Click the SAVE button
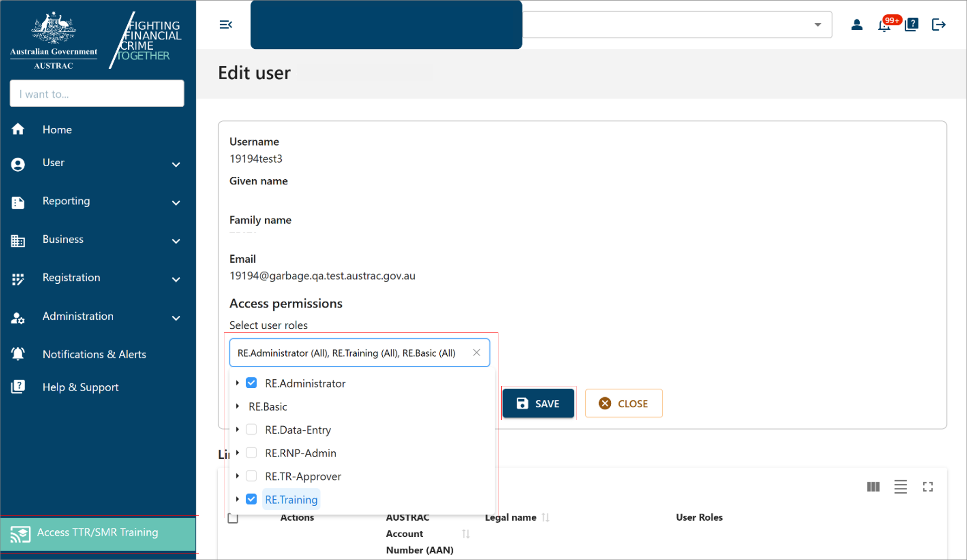 coord(538,404)
